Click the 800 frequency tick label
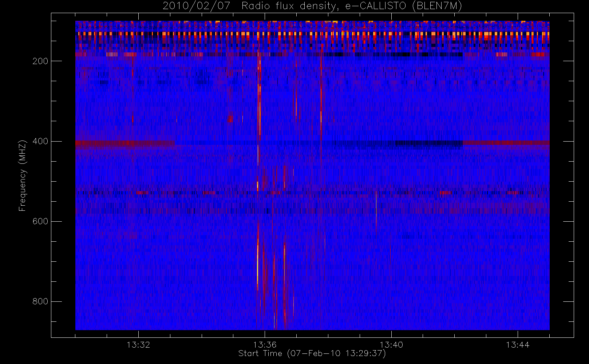This screenshot has height=364, width=589. coord(40,301)
